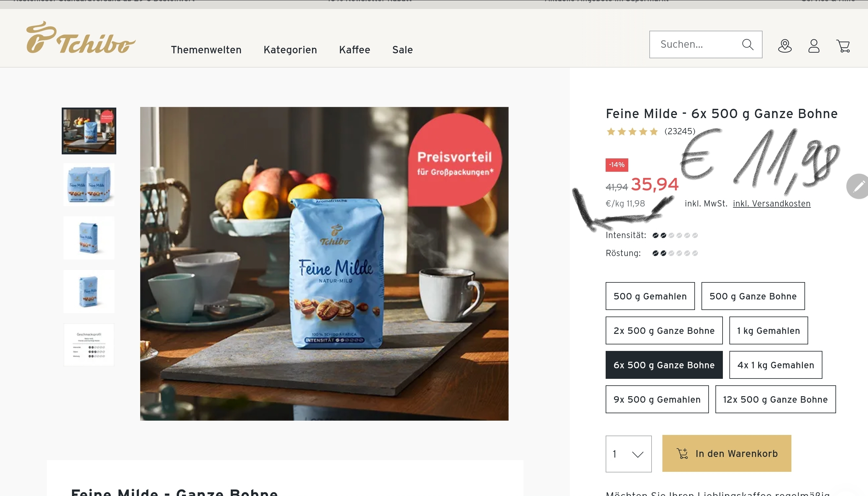This screenshot has height=496, width=868.
Task: Open the store locator pin icon
Action: [x=785, y=46]
